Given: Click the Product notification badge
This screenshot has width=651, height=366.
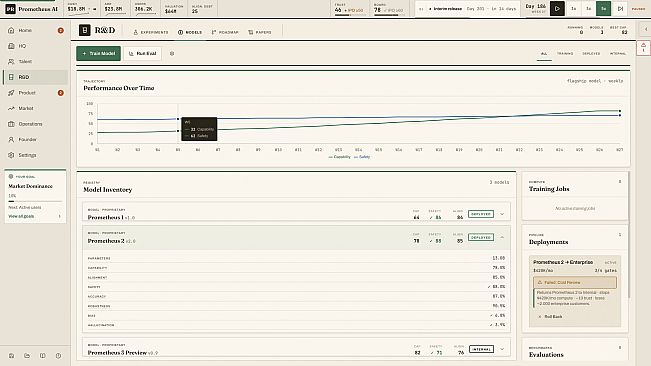Looking at the screenshot, I should pos(61,93).
